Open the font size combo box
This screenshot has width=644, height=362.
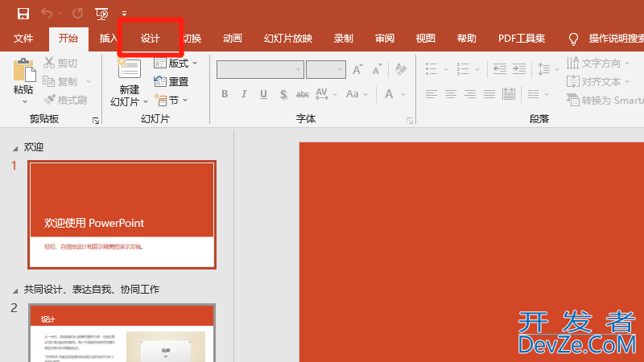326,69
